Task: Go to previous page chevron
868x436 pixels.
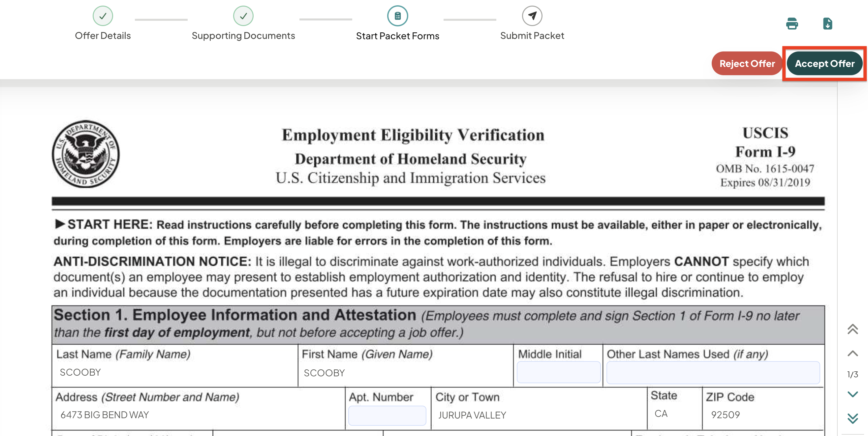Action: coord(852,354)
